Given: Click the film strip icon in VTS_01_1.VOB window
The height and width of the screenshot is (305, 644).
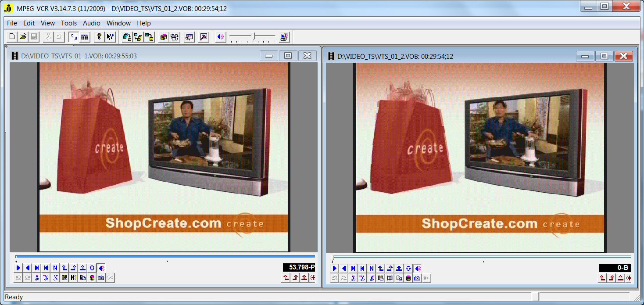Looking at the screenshot, I should point(74,278).
